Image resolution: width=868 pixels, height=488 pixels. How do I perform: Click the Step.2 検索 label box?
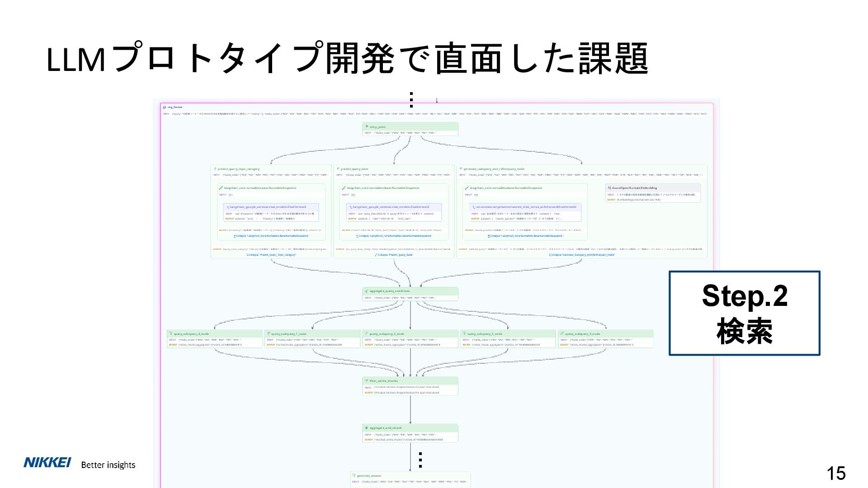[x=744, y=313]
